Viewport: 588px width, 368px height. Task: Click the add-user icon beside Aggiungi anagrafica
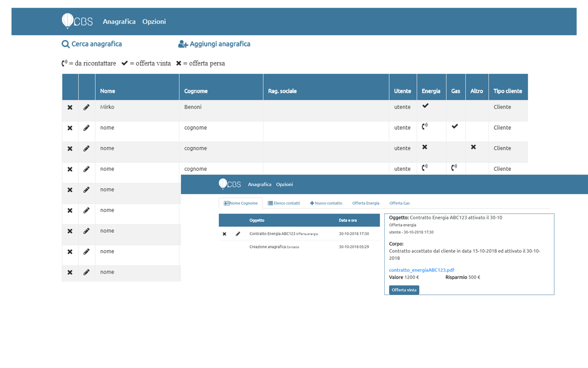(183, 44)
